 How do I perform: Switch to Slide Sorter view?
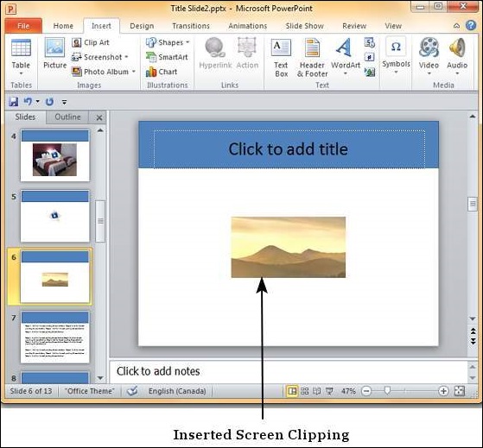pos(305,391)
